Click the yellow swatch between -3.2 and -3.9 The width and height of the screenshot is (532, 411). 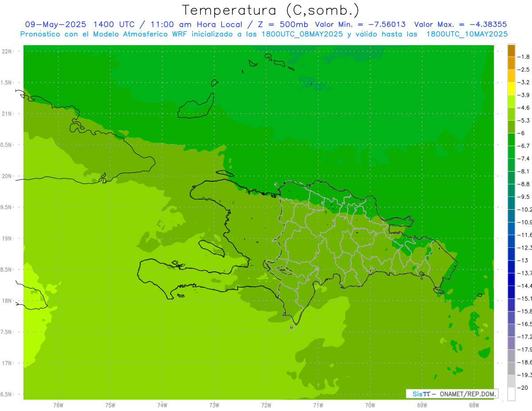coord(511,89)
